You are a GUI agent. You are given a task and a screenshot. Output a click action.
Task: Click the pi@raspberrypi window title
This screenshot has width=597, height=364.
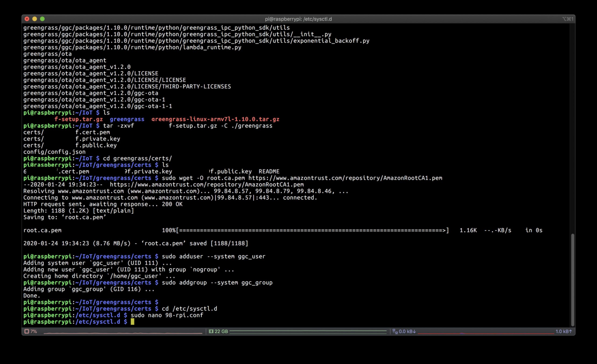click(x=298, y=19)
